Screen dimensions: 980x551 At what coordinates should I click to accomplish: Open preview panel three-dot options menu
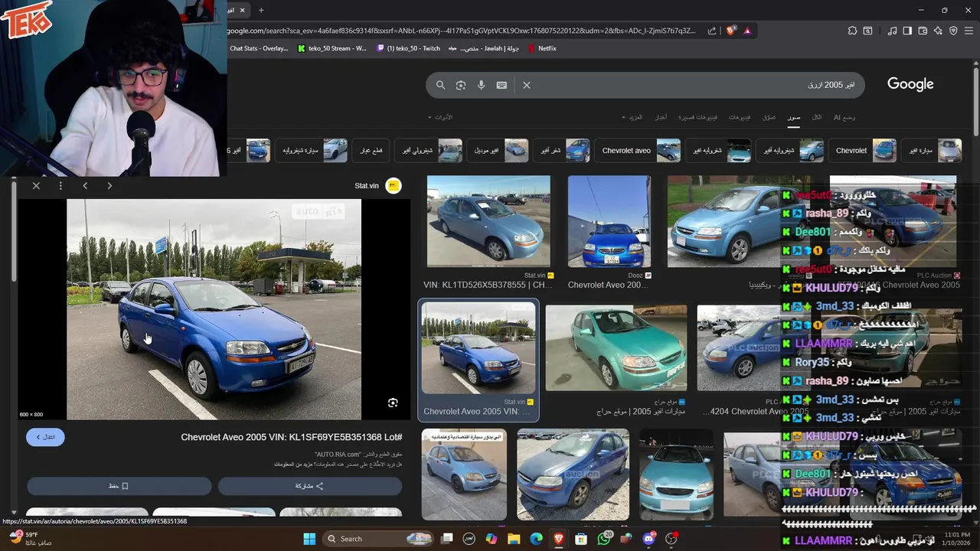point(60,185)
